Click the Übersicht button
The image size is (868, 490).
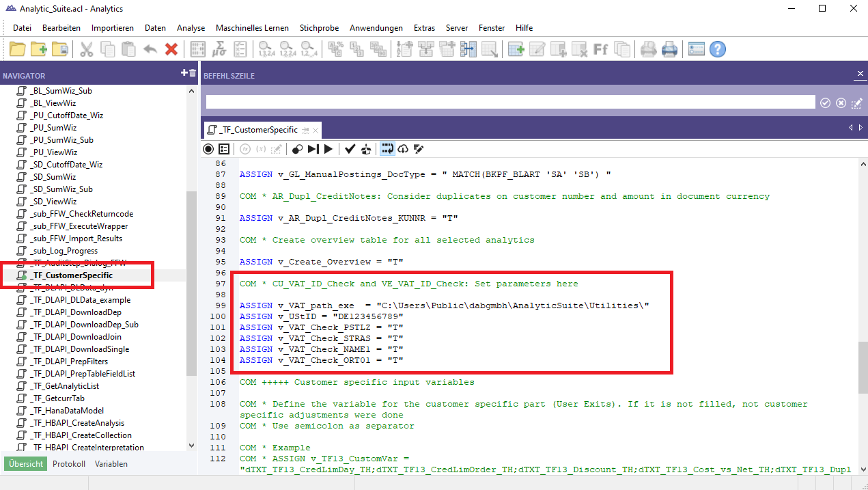tap(27, 464)
